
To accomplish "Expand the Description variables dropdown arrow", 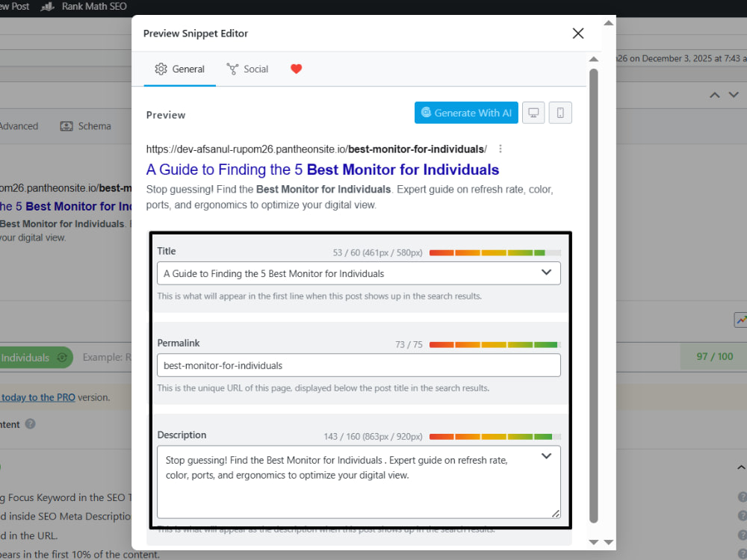I will [x=547, y=456].
